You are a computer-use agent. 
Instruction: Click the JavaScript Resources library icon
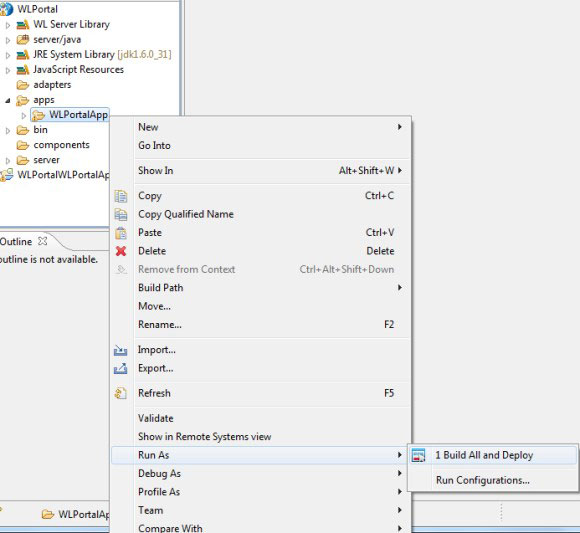pos(23,70)
